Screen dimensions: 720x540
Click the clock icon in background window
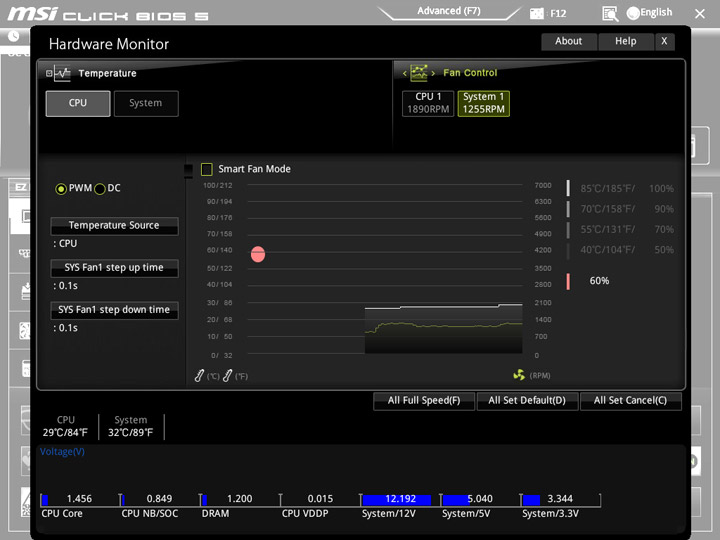(13, 36)
